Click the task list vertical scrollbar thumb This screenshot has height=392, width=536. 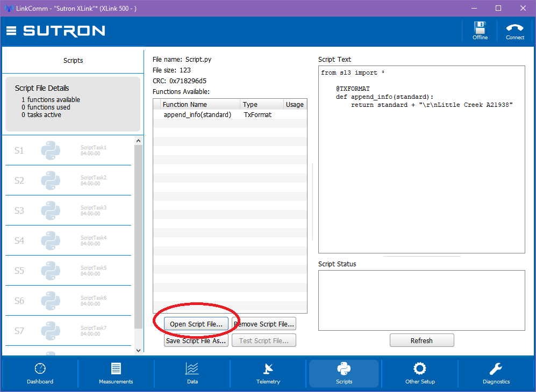[x=139, y=237]
